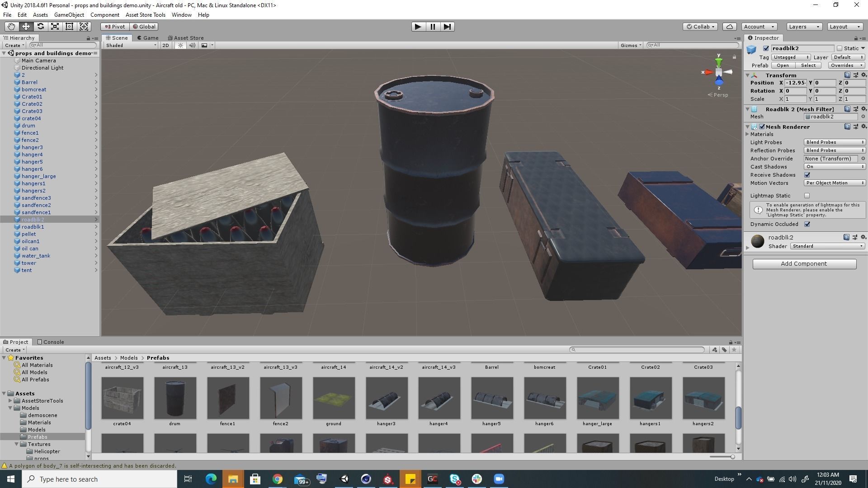Select the Rect Transform tool
Screen dimensions: 868x488
click(x=69, y=27)
